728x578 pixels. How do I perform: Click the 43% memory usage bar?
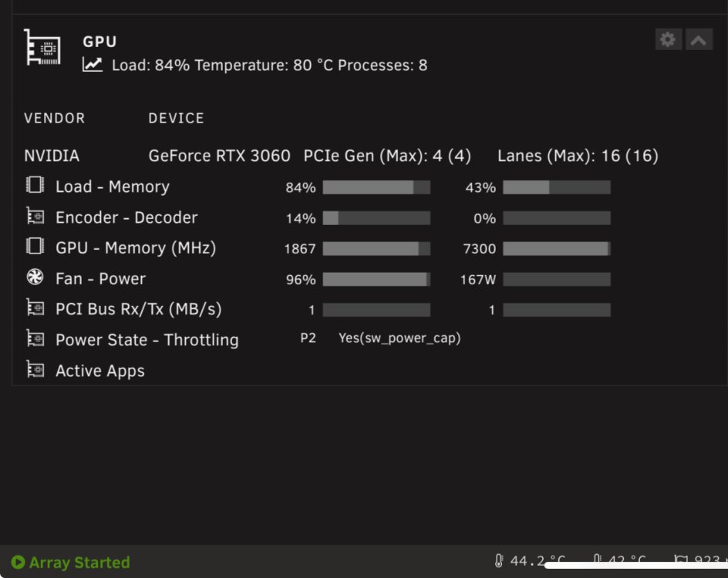[x=557, y=187]
